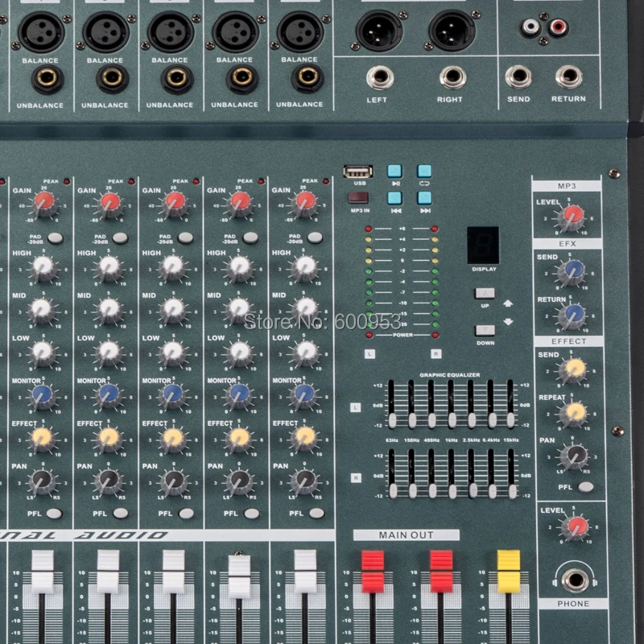644x644 pixels.
Task: Click the L label under the level meter
Action: 369,353
